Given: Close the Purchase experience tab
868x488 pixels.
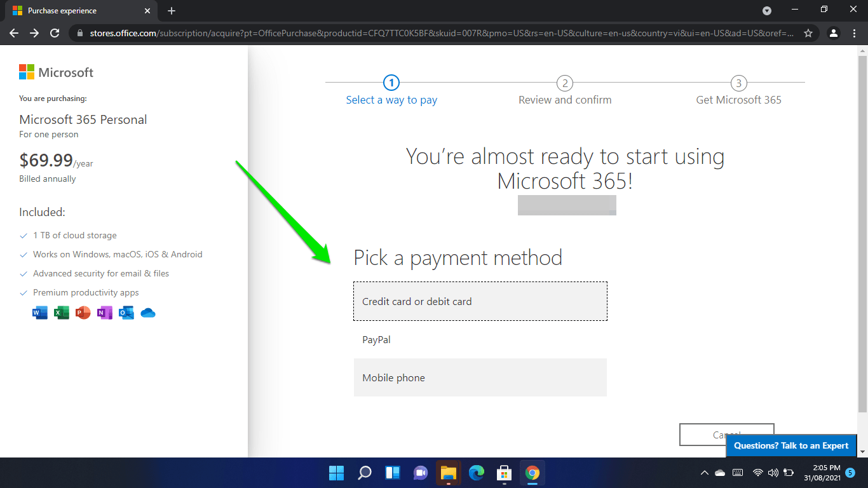Looking at the screenshot, I should click(147, 11).
